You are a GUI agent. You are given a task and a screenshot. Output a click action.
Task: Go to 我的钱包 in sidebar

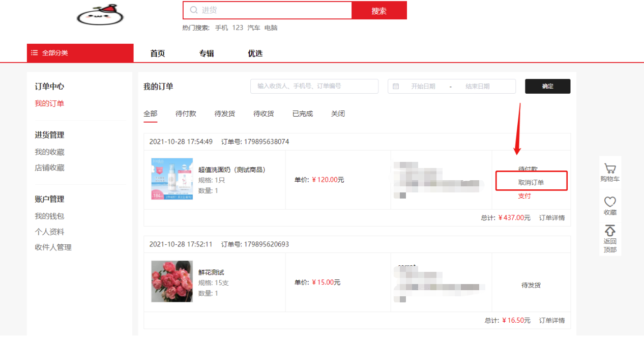[49, 216]
